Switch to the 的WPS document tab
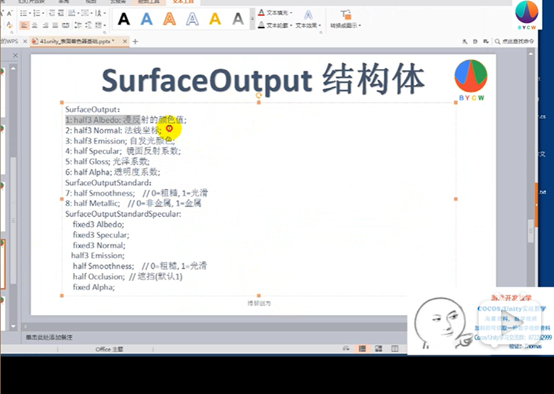The width and height of the screenshot is (554, 394). [x=10, y=41]
